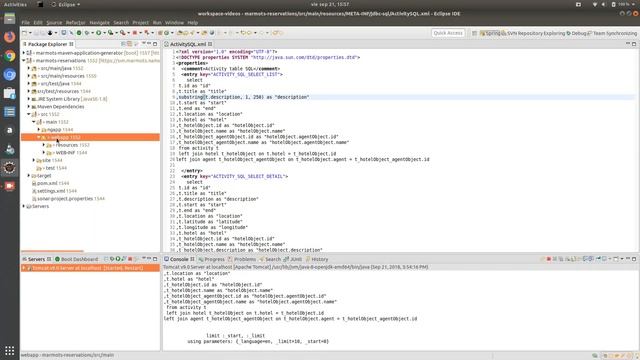Expand src/main/java source folder
Image resolution: width=640 pixels, height=360 pixels.
click(x=29, y=68)
